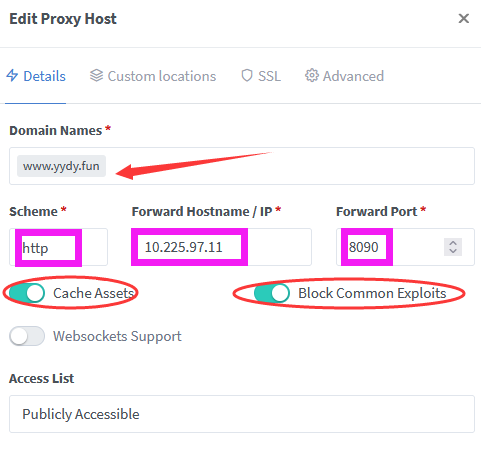Enable Websockets Support toggle

pyautogui.click(x=27, y=336)
